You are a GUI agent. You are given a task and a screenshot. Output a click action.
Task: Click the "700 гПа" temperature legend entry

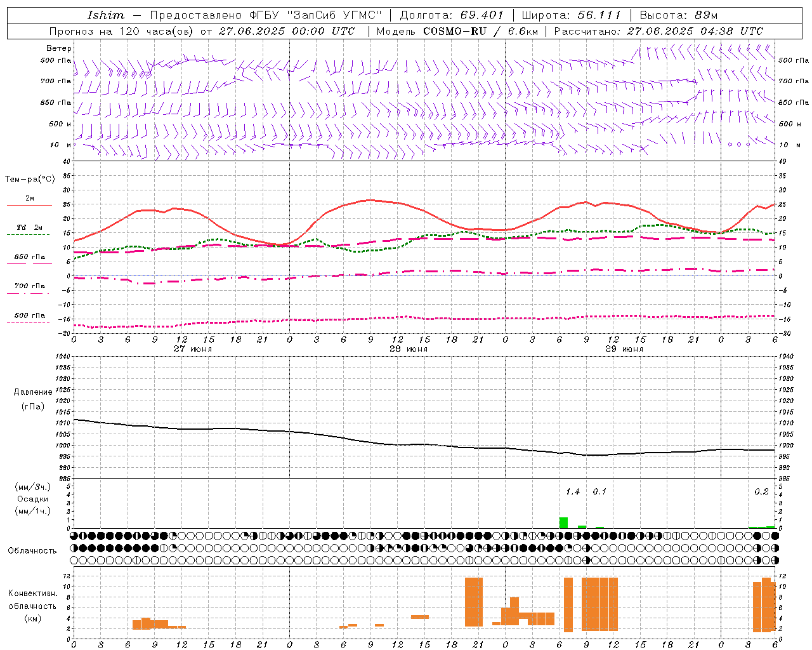[30, 286]
